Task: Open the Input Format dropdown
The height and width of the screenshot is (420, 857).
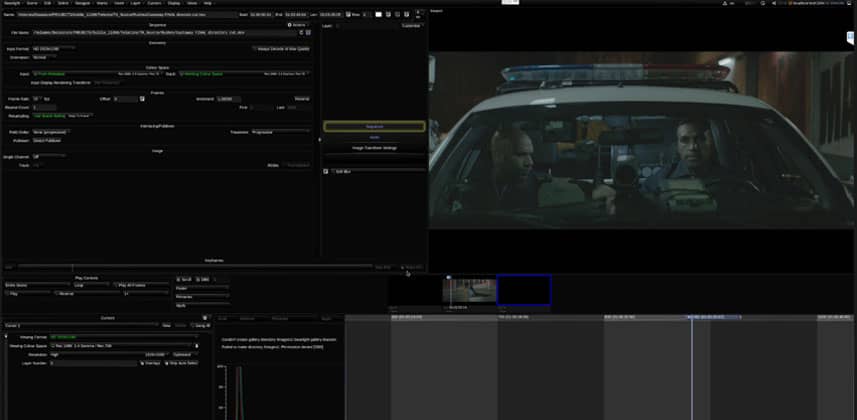Action: click(54, 49)
